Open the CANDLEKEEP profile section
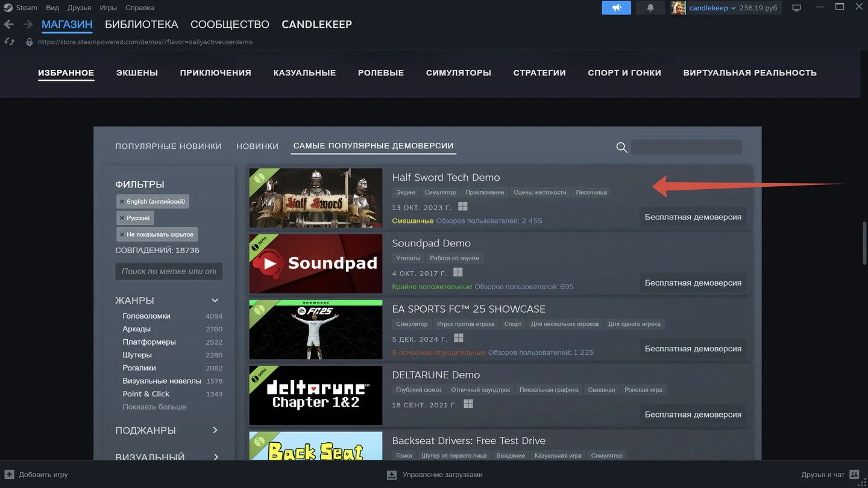The image size is (868, 488). point(317,25)
